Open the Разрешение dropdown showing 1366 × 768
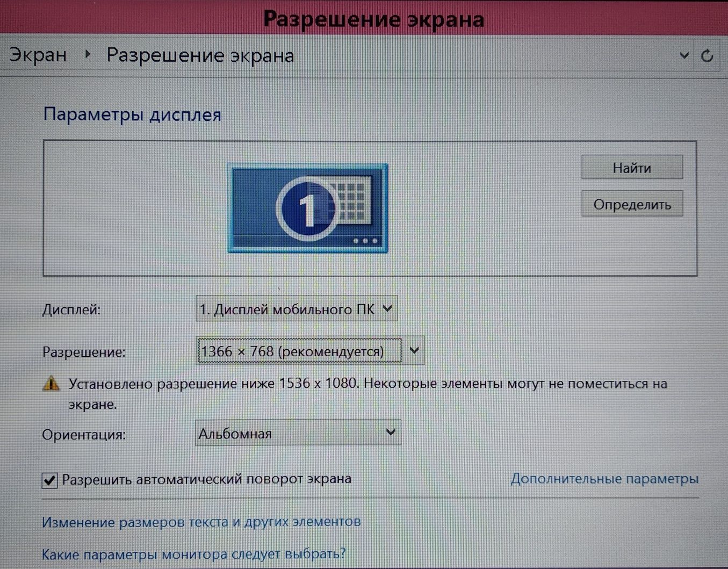This screenshot has height=569, width=728. click(310, 351)
